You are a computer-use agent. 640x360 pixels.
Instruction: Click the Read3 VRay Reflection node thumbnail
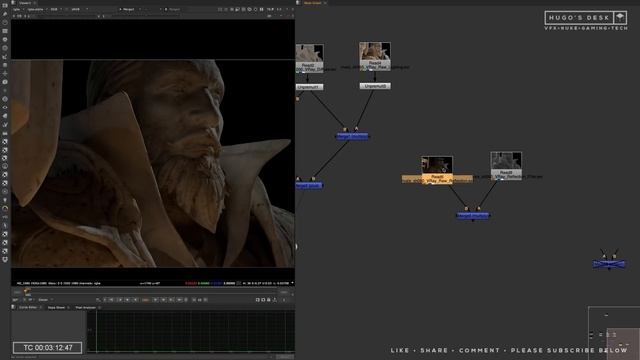(506, 161)
